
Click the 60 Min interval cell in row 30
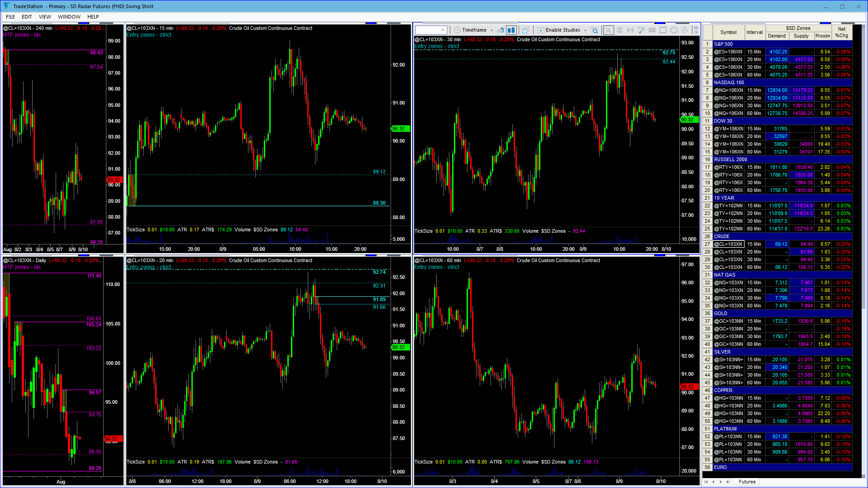(x=754, y=268)
